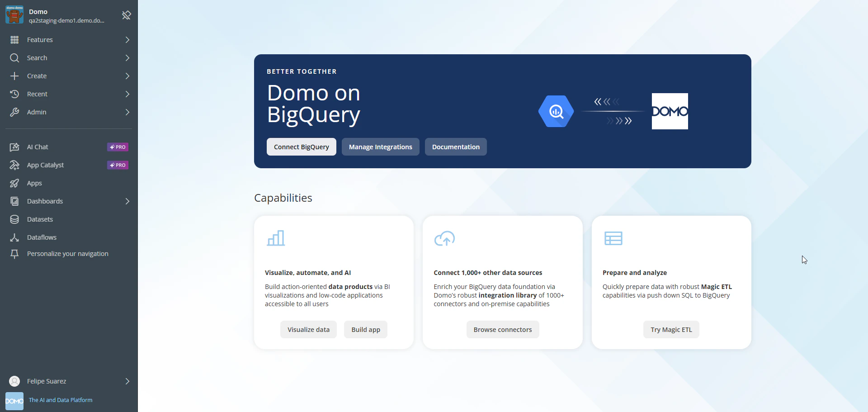868x412 pixels.
Task: Click PRO badge next to AI Chat
Action: click(118, 147)
